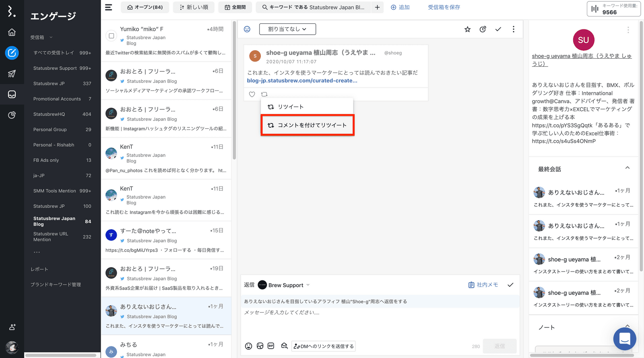Mark conversation as done with checkmark
The image size is (644, 358).
click(x=498, y=29)
